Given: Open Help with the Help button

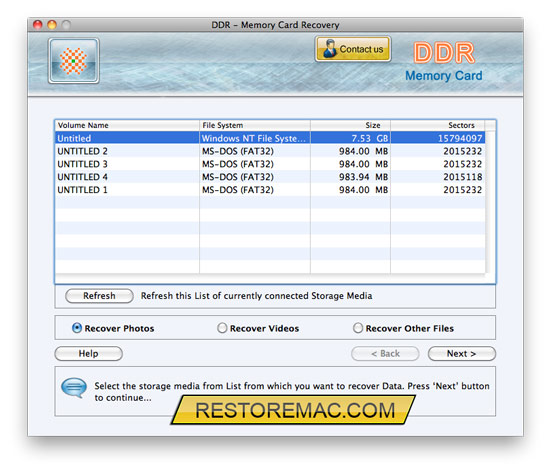Looking at the screenshot, I should 88,353.
